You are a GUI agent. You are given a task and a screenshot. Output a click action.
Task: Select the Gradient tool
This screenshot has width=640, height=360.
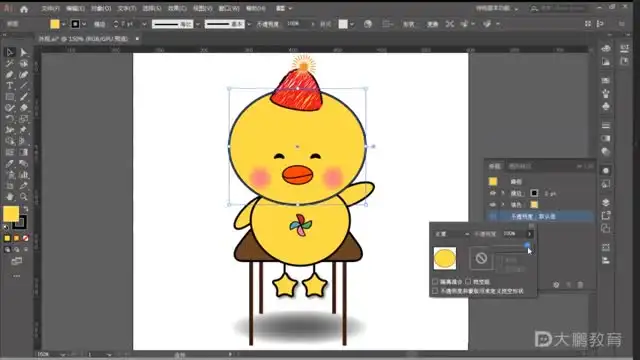24,152
